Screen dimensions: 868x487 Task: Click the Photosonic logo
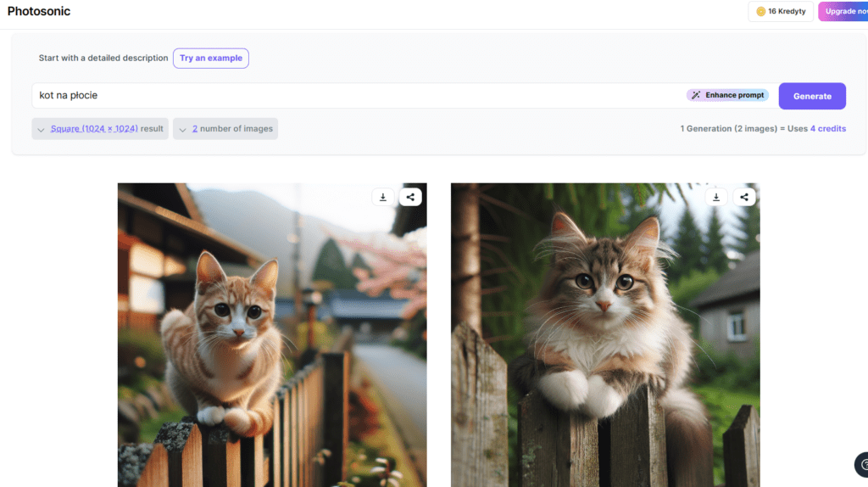click(x=39, y=12)
